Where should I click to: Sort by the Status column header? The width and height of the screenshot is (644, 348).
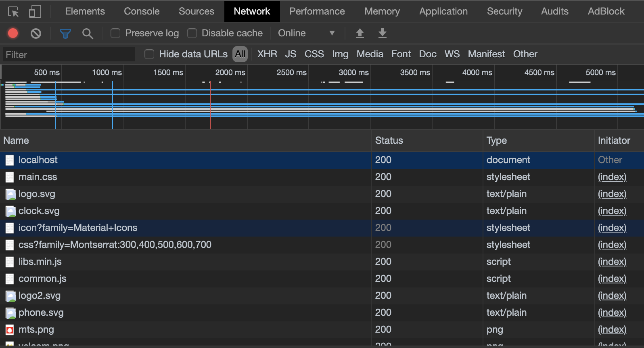click(x=427, y=140)
